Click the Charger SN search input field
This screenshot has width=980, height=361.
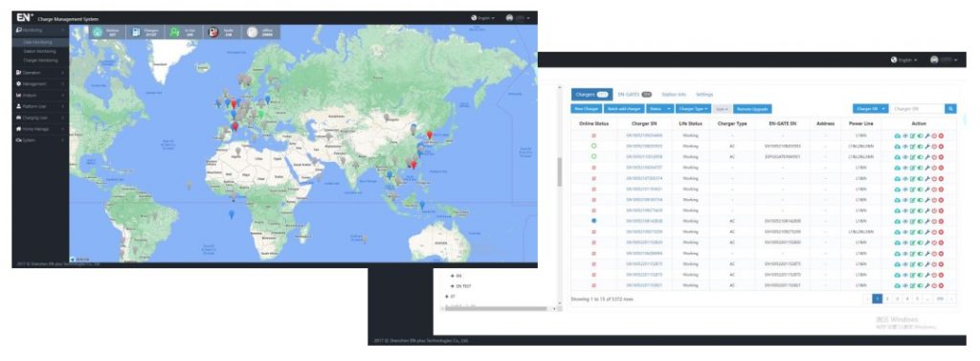click(x=916, y=109)
